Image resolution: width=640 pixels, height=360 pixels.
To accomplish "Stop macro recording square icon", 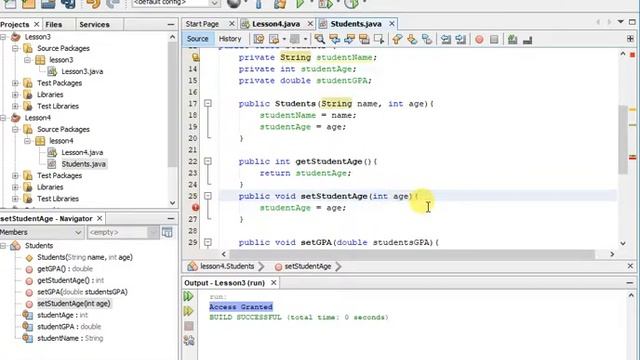I will (494, 39).
